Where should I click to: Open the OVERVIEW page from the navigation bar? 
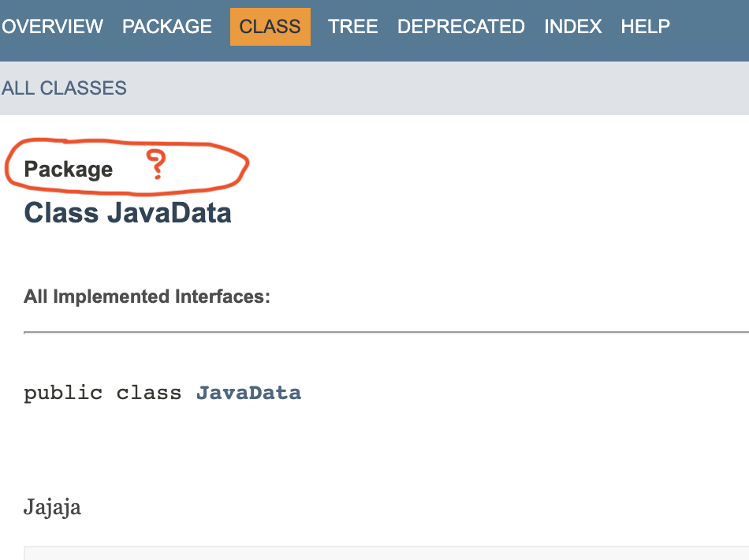(52, 26)
